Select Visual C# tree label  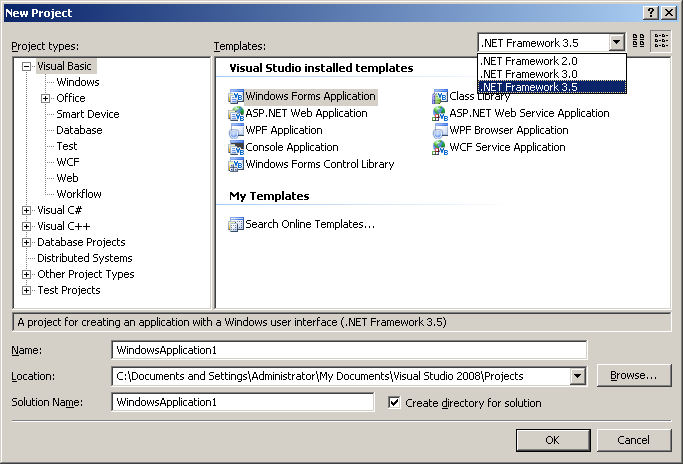(60, 210)
